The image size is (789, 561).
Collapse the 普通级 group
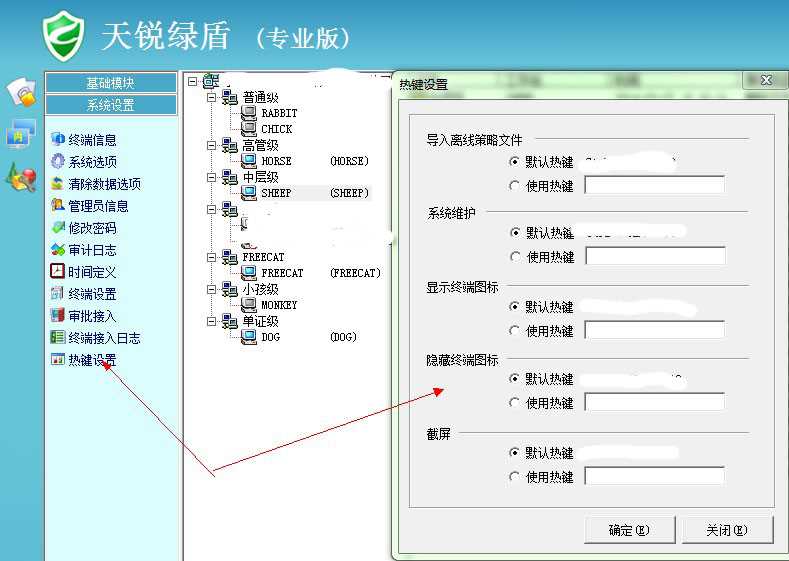tap(212, 97)
